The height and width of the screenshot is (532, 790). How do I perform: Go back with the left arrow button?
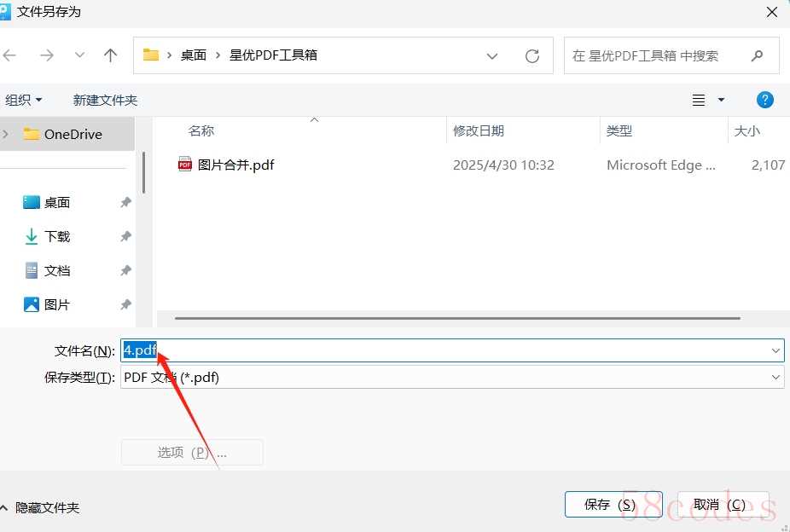[10, 55]
